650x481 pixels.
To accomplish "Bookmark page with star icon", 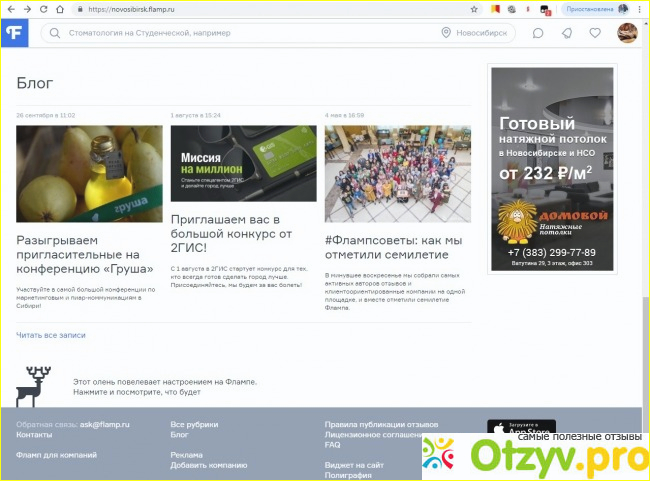I will tap(473, 8).
